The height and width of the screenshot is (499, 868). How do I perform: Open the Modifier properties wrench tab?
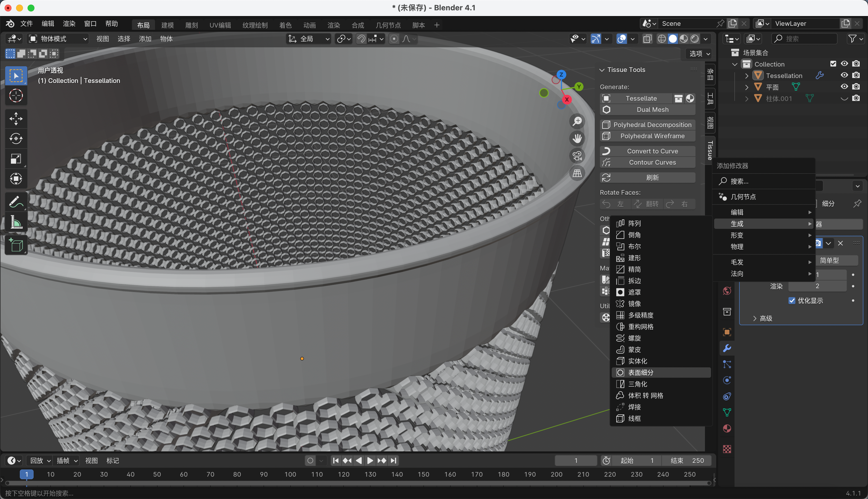727,348
